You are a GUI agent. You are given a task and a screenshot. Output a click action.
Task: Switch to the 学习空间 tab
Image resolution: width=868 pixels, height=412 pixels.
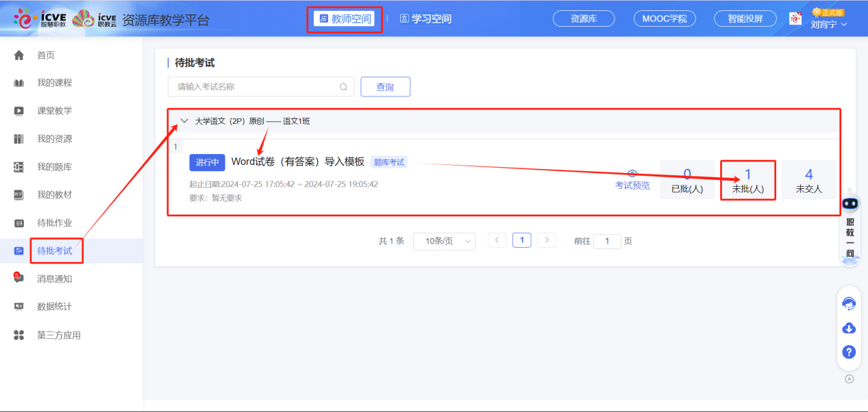(425, 19)
